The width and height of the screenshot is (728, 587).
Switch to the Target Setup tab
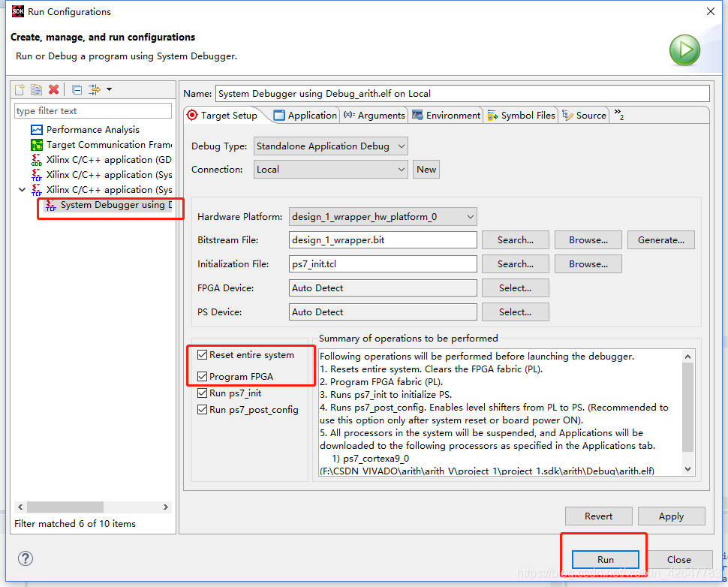coord(222,115)
